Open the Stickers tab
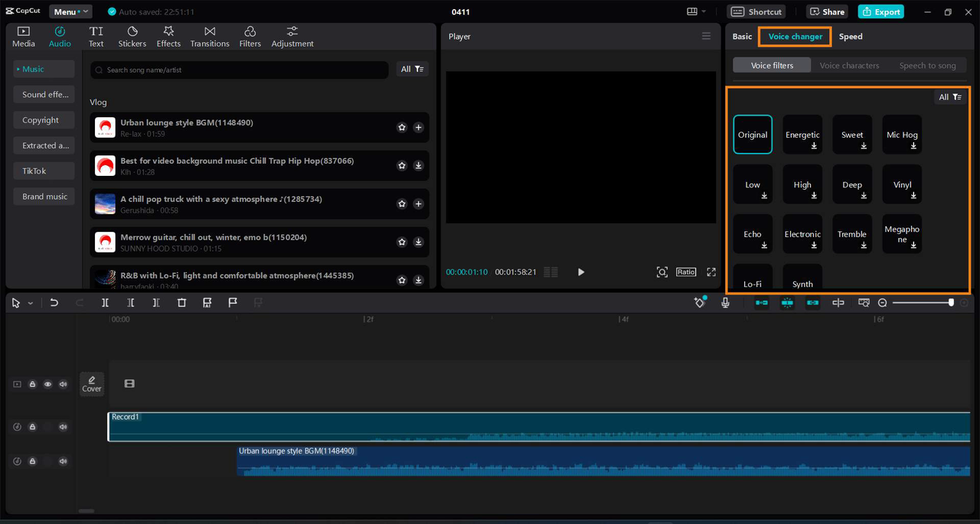 tap(132, 37)
